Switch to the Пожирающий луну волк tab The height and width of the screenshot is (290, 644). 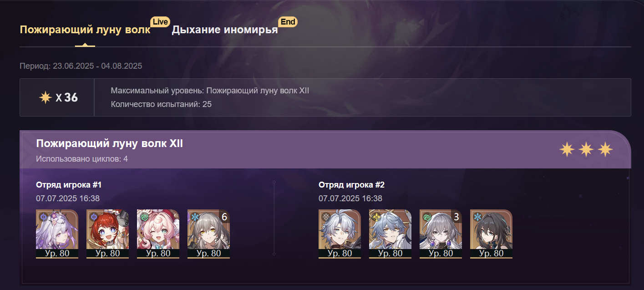(85, 31)
